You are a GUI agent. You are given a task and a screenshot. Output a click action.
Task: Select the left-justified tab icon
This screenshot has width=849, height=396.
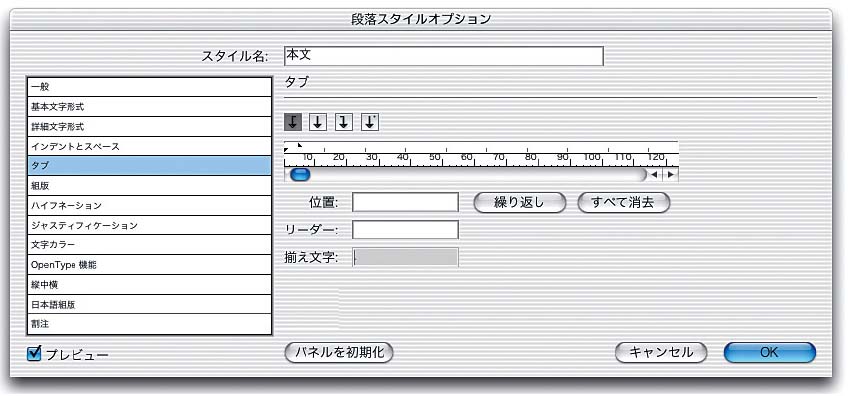(293, 122)
